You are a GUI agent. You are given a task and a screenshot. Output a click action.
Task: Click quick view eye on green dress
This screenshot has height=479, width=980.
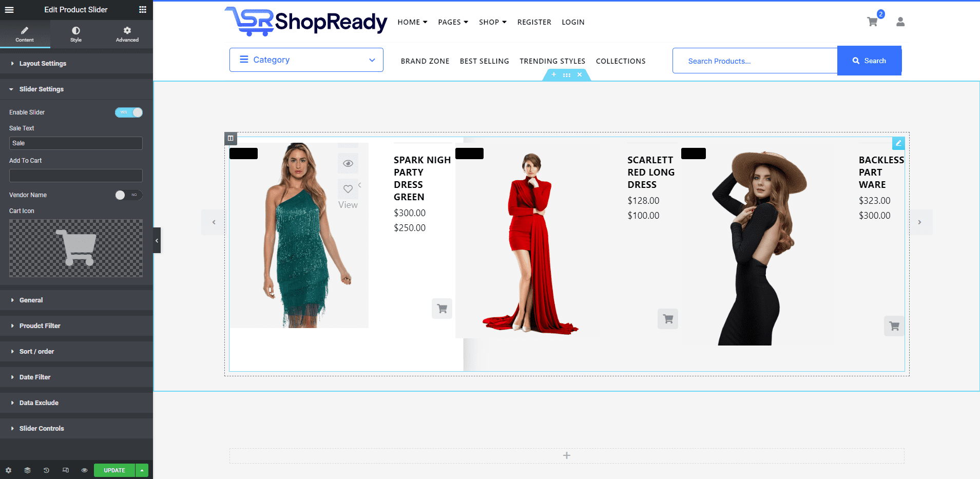click(348, 163)
